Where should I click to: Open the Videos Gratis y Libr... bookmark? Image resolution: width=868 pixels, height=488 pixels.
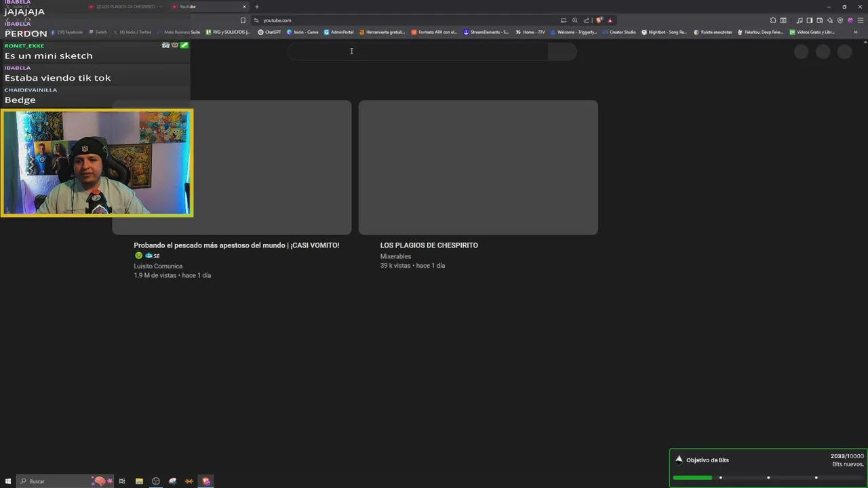point(812,32)
